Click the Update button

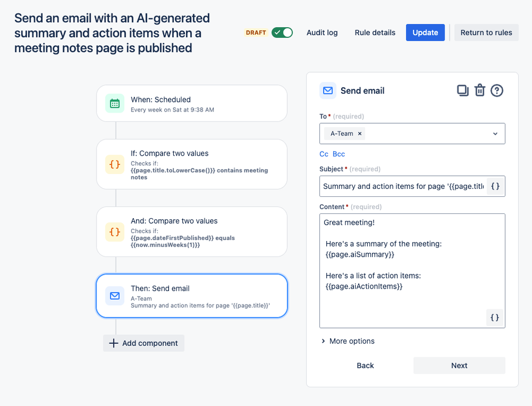(x=425, y=33)
